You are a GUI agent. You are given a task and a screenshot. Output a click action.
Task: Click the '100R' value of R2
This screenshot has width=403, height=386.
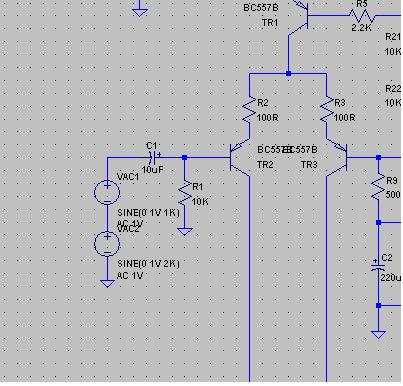tap(268, 118)
